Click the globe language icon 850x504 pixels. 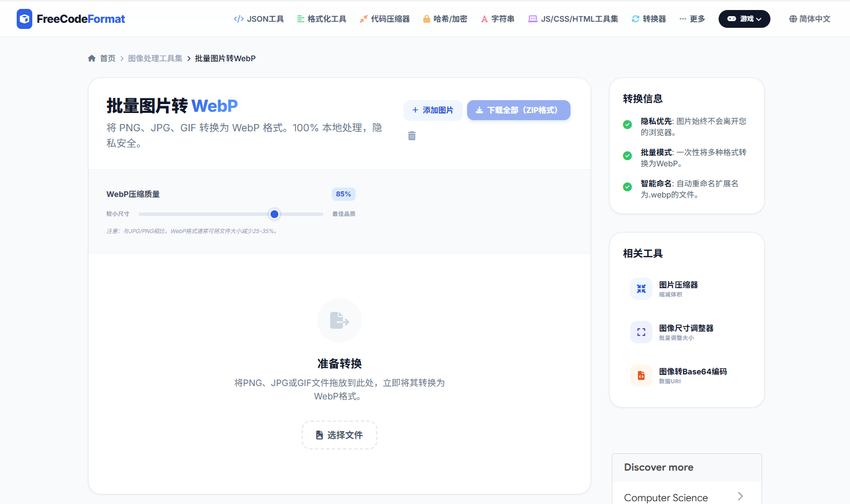(x=793, y=19)
